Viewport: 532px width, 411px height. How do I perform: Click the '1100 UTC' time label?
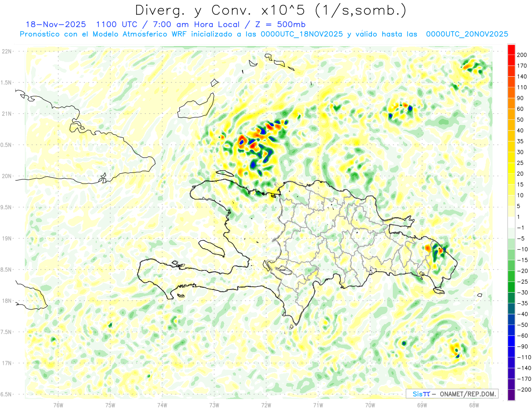pos(117,24)
